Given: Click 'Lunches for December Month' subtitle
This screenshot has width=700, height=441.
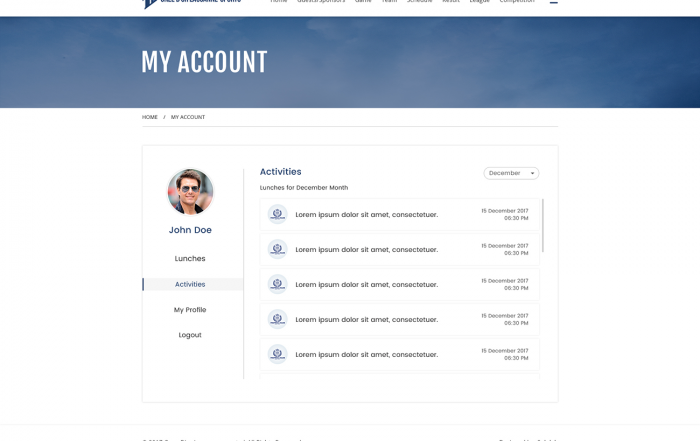Looking at the screenshot, I should (304, 188).
